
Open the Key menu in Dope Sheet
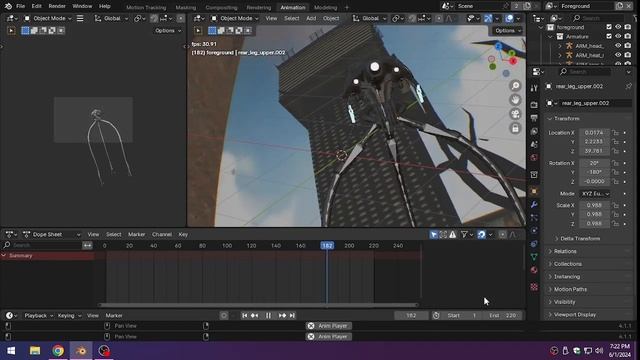(183, 234)
